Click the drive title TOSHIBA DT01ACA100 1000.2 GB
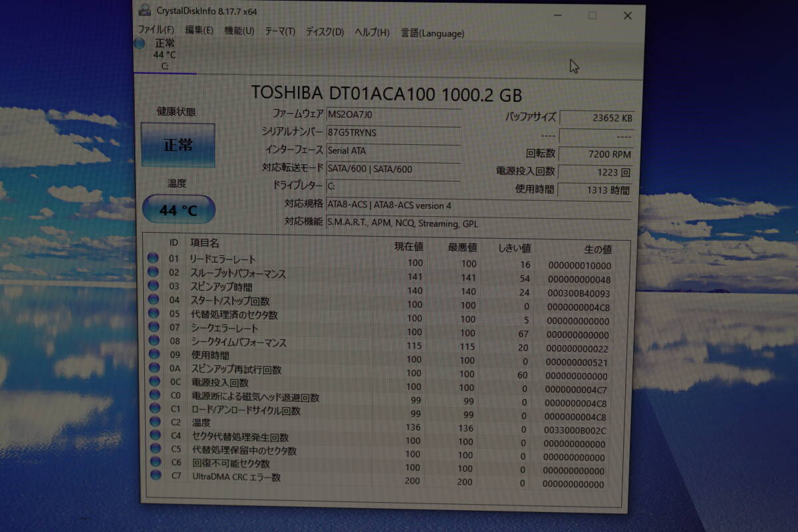This screenshot has height=532, width=798. (x=386, y=92)
